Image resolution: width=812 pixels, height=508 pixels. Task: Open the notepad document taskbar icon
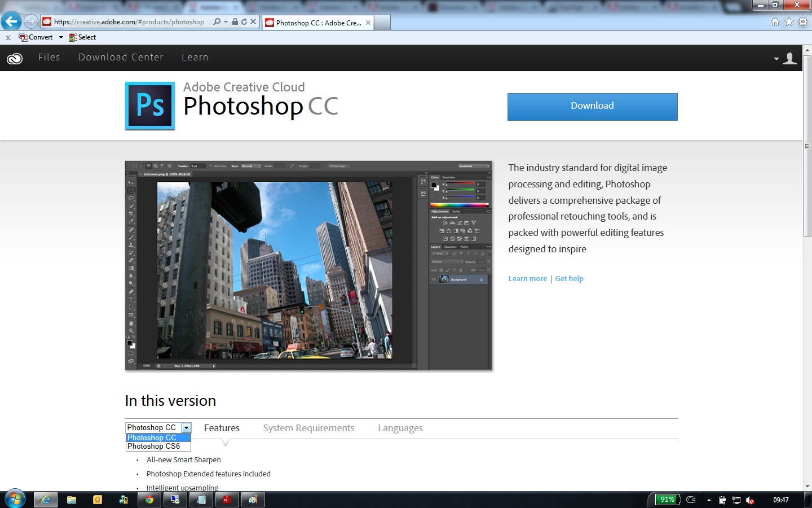(x=201, y=500)
